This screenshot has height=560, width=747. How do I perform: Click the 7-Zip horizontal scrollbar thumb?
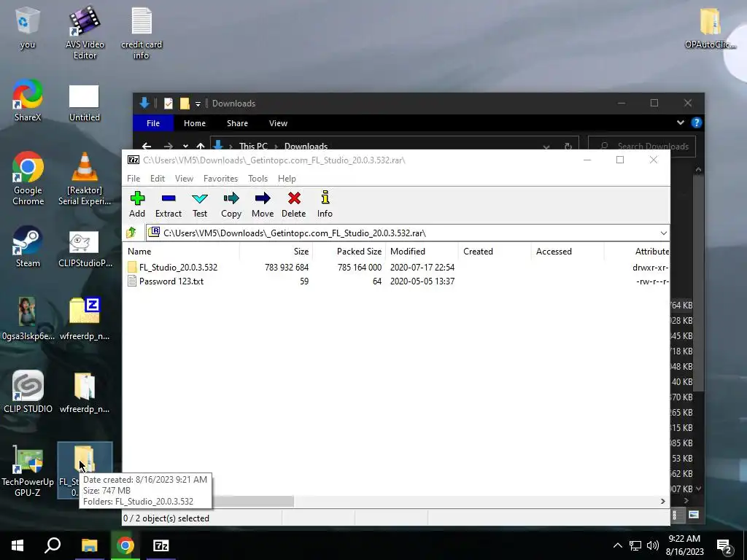252,501
